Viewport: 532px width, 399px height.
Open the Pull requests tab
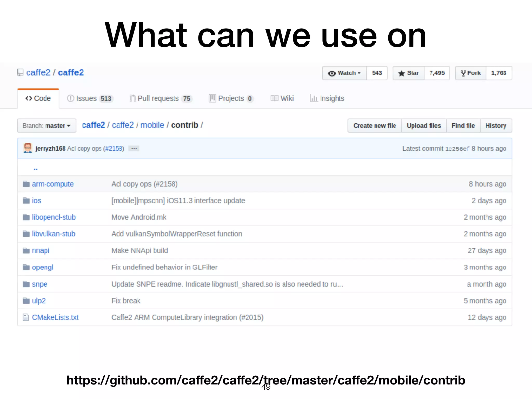pyautogui.click(x=161, y=98)
